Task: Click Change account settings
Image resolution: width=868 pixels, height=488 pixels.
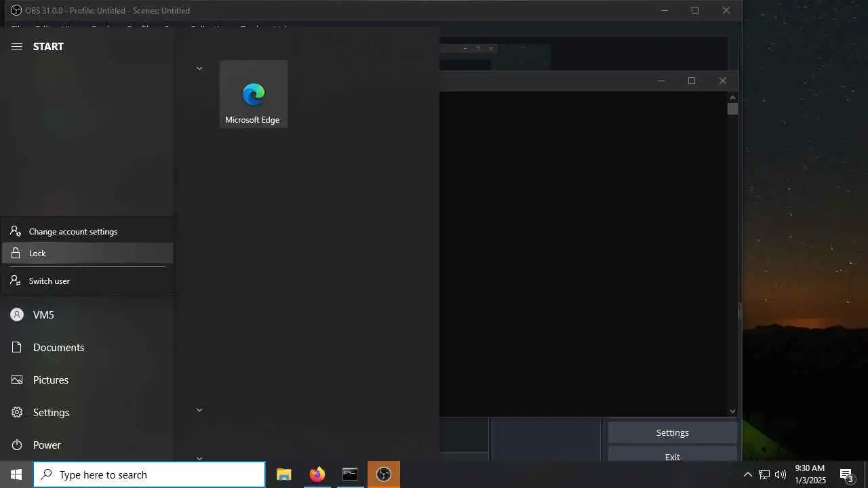Action: click(x=87, y=231)
